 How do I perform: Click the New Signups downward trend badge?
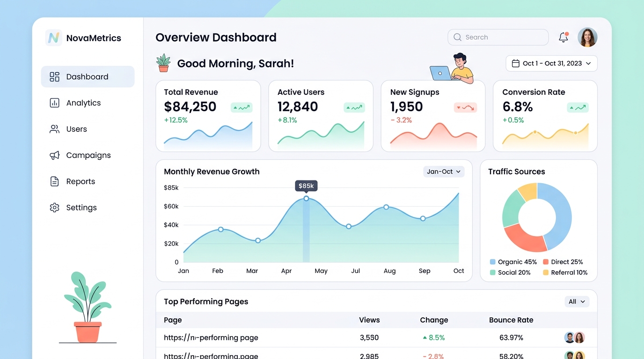(x=465, y=108)
